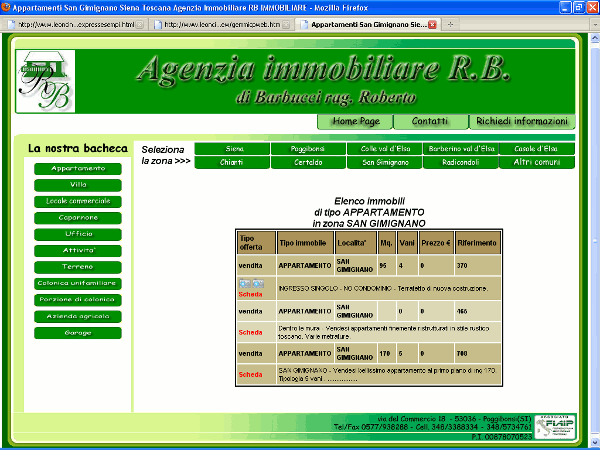Click reference number 700 cell

point(478,354)
